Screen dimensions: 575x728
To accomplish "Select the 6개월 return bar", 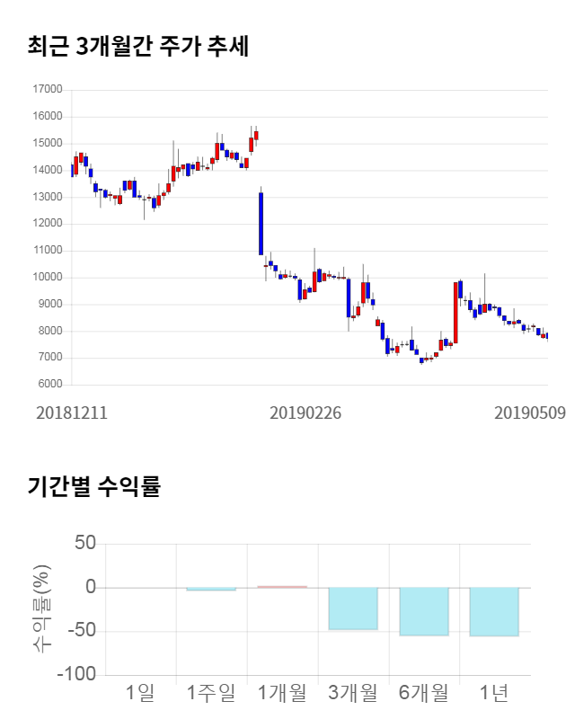I will tap(424, 611).
